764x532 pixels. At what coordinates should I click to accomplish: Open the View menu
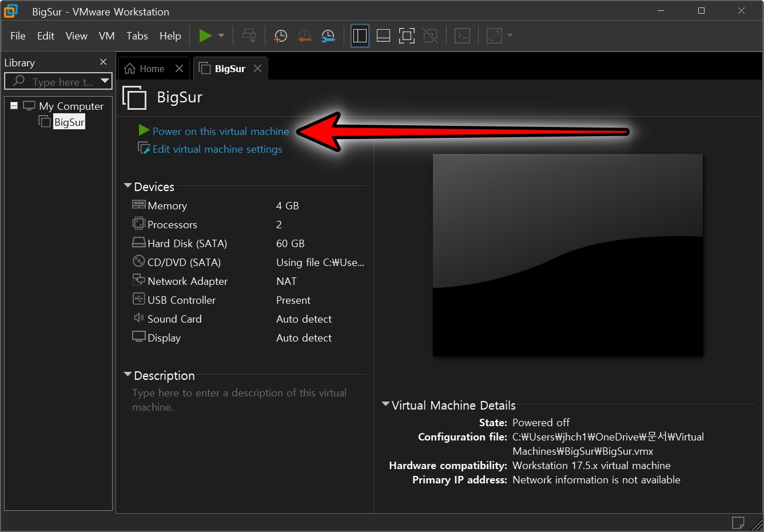click(x=77, y=36)
